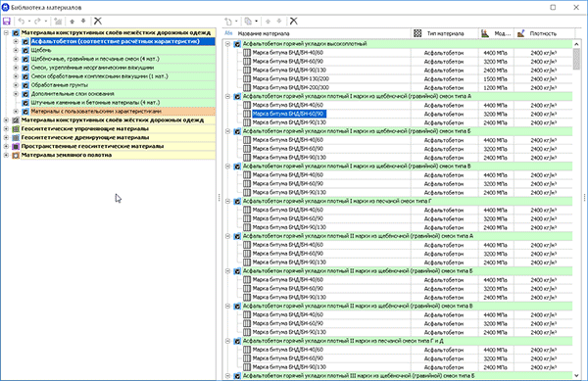This screenshot has width=588, height=381.
Task: Click delete X icon in right toolbar
Action: 294,21
